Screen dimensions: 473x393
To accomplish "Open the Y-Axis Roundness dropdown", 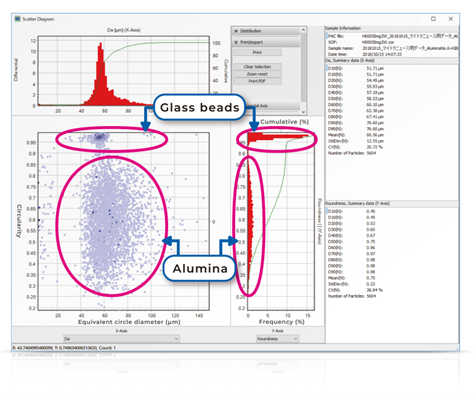I will pyautogui.click(x=277, y=339).
